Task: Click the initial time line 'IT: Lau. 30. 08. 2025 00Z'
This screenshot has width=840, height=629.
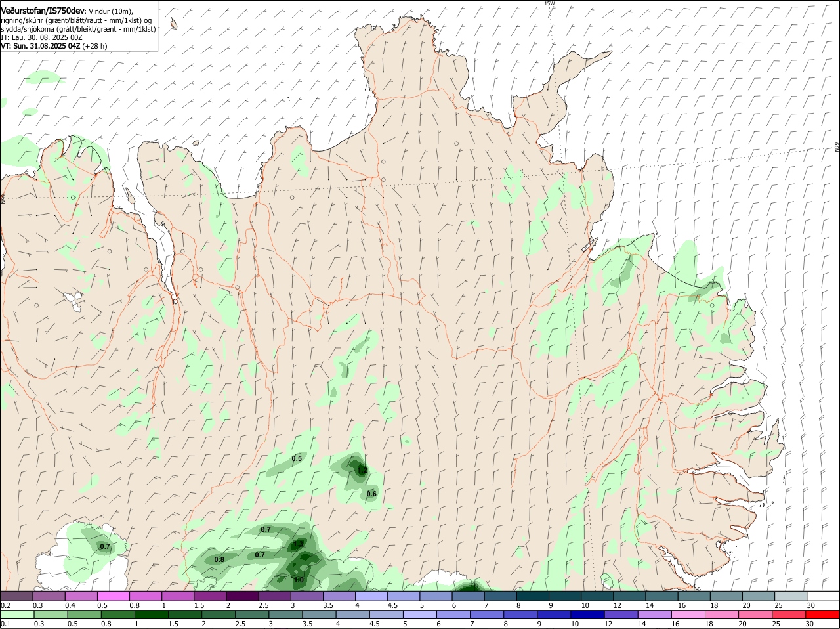Action: click(x=42, y=37)
